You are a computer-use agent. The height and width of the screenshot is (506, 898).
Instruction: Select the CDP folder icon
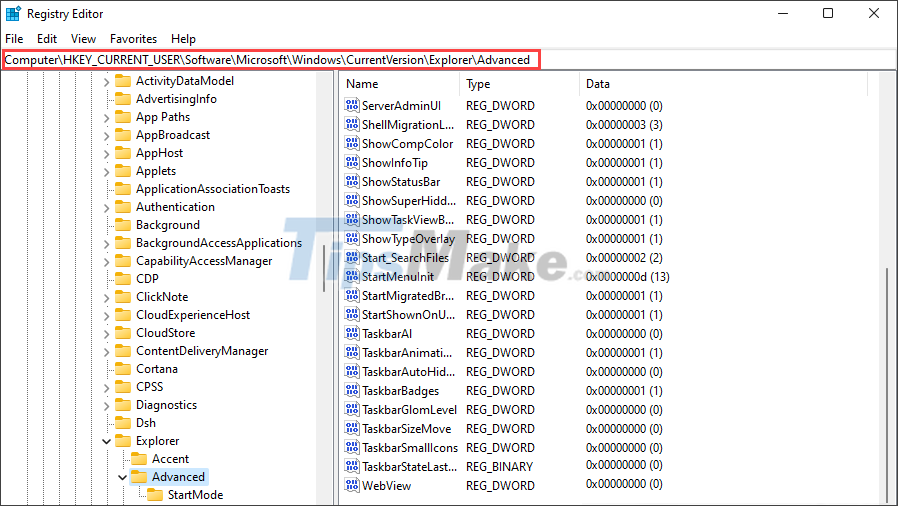click(123, 278)
